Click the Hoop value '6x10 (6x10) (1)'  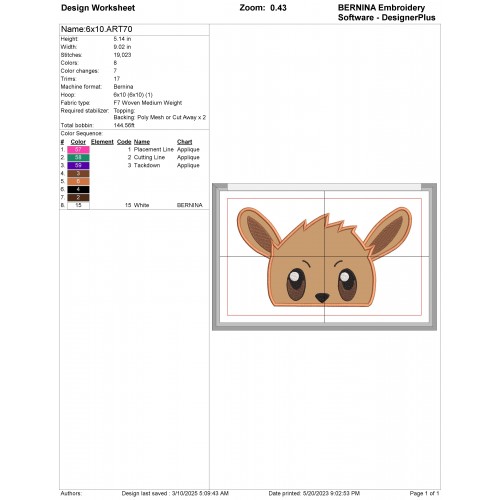click(x=133, y=95)
